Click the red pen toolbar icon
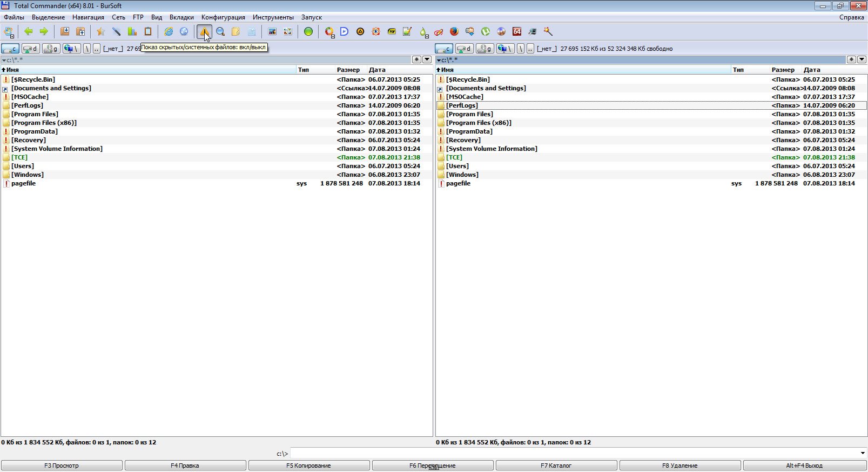The height and width of the screenshot is (472, 868). (439, 31)
